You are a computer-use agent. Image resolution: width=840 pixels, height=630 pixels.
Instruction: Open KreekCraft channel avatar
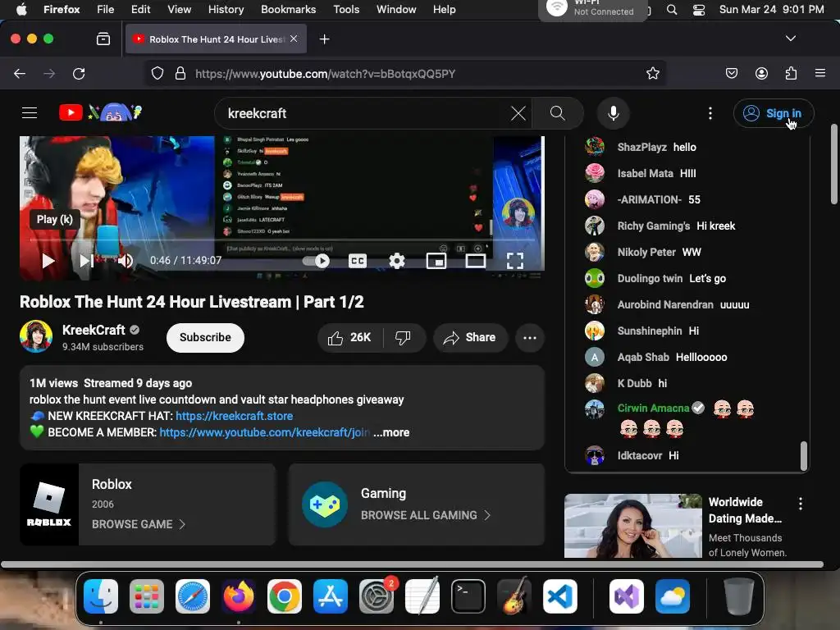point(36,336)
